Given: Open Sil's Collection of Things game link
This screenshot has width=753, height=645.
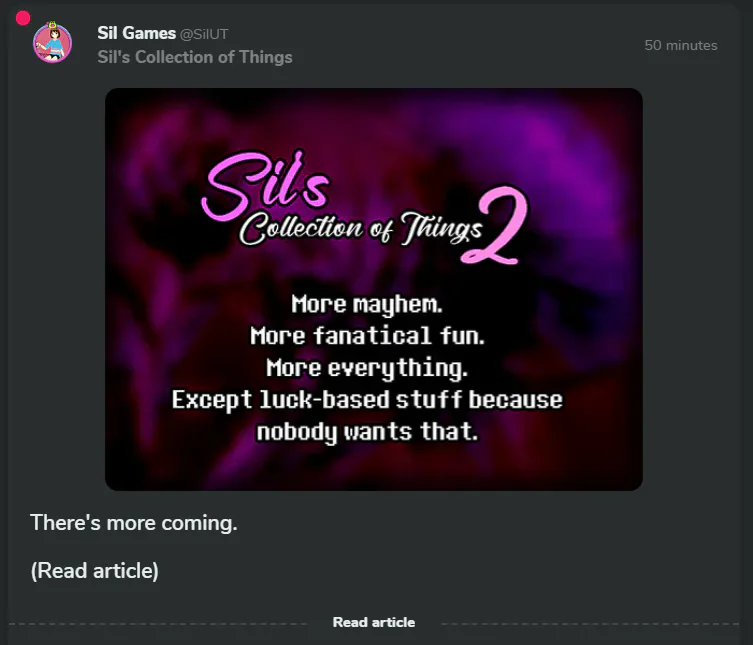Looking at the screenshot, I should (x=194, y=57).
